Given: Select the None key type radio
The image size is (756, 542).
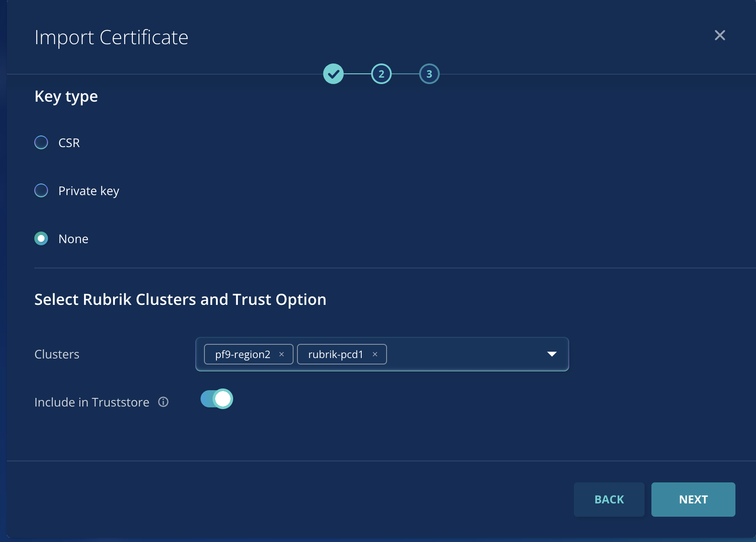Looking at the screenshot, I should (x=41, y=238).
